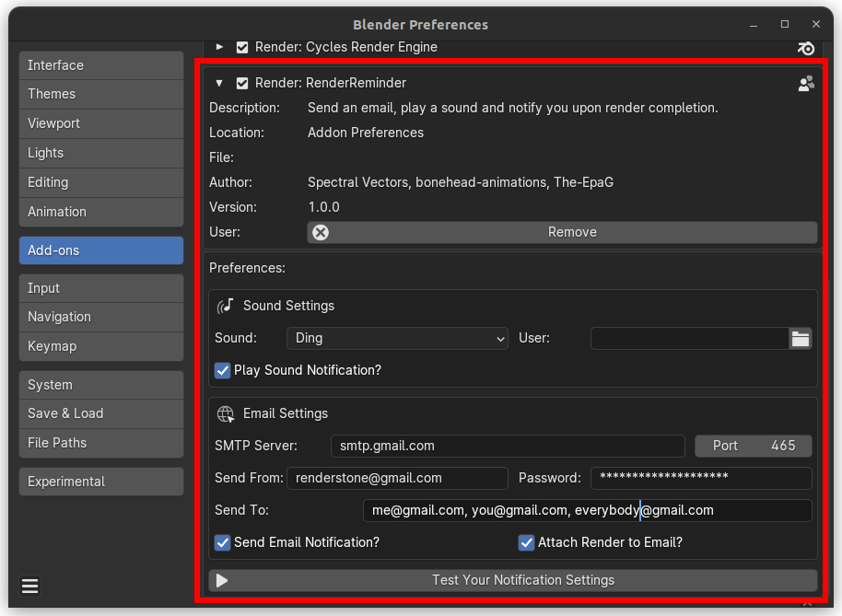Click the X icon on Remove button
Image resolution: width=842 pixels, height=616 pixels.
(321, 232)
